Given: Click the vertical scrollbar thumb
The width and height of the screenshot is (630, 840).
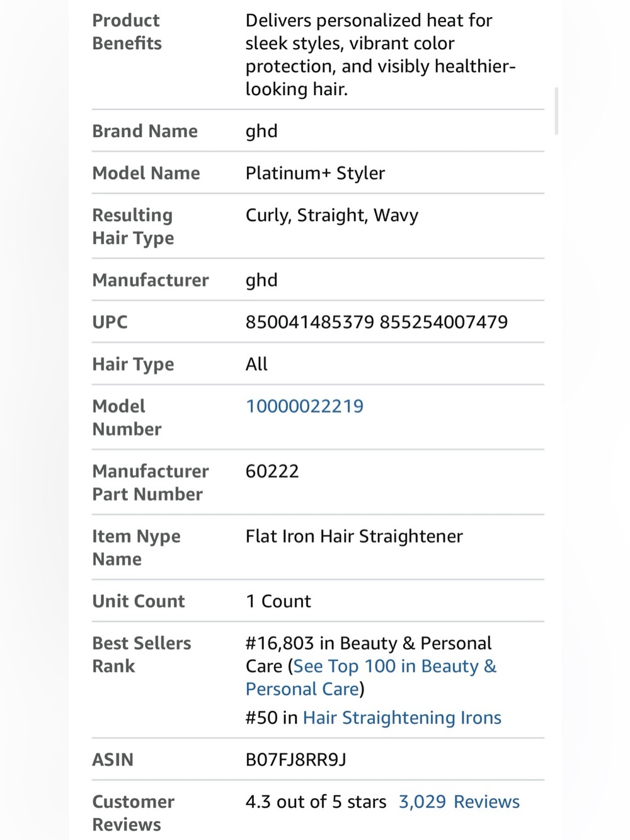Looking at the screenshot, I should click(556, 111).
